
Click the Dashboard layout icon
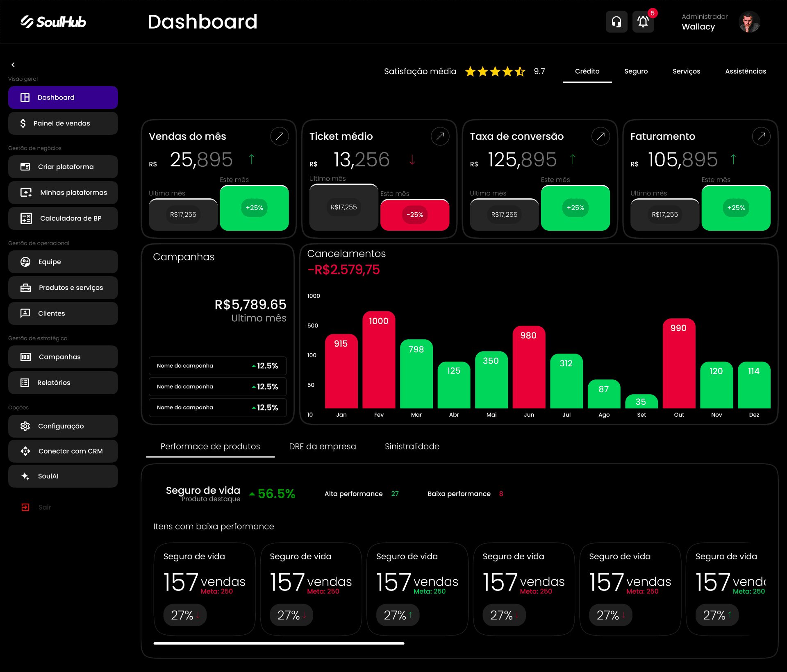tap(25, 98)
